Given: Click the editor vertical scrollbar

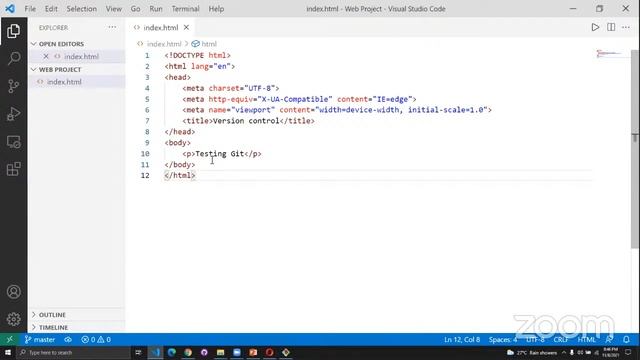Looking at the screenshot, I should point(635,149).
